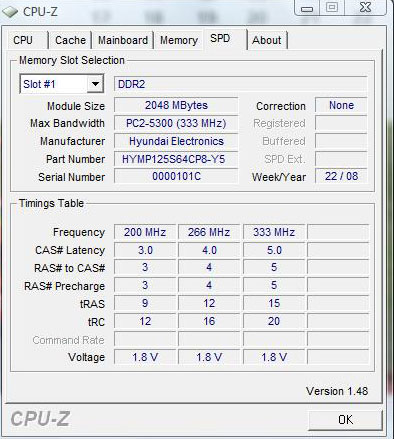The height and width of the screenshot is (439, 394).
Task: Click the Manufacturer Hyundai Electronics field
Action: pos(176,141)
